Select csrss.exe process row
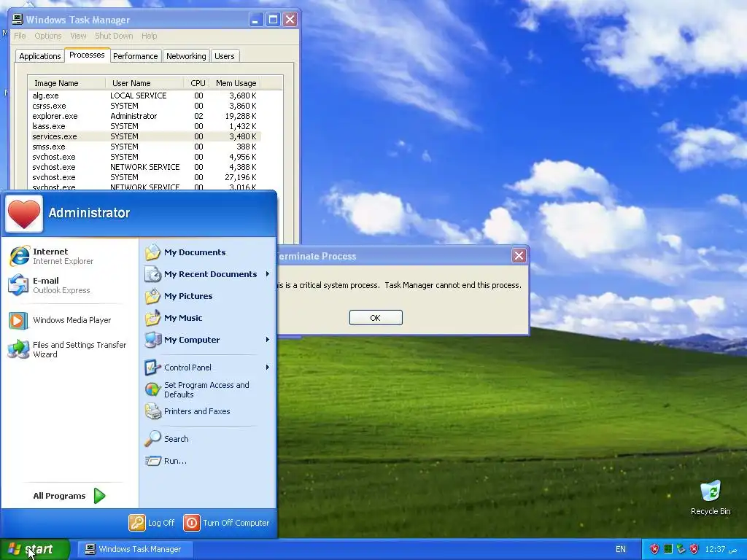Viewport: 747px width, 560px height. pos(144,106)
